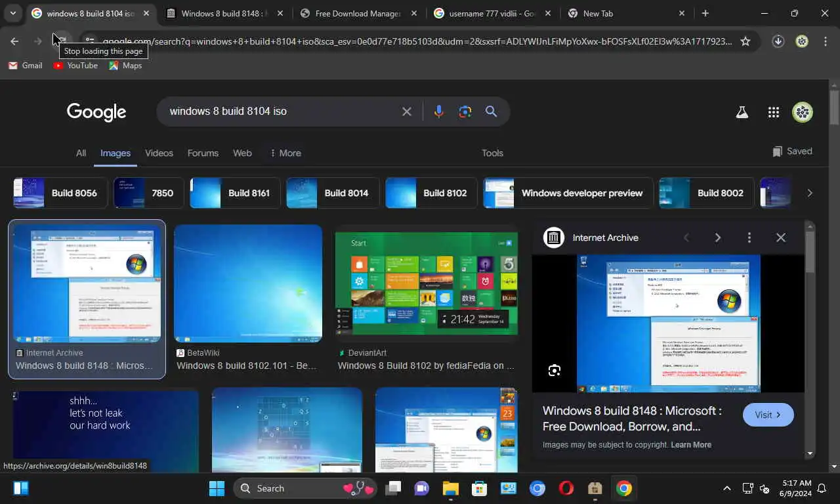Screen dimensions: 840x504
Task: Open the BetaWiki build 8102.101 thumbnail
Action: 248,283
